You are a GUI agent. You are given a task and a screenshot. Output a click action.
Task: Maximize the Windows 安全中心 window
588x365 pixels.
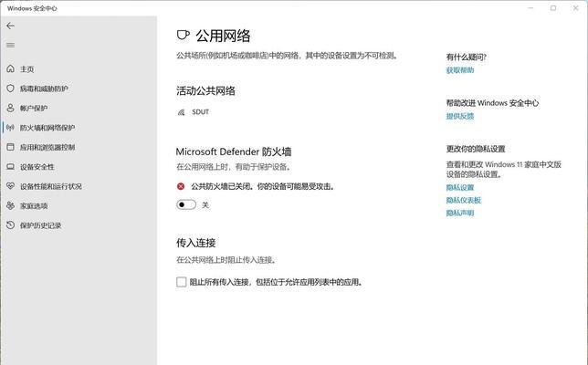tap(553, 8)
